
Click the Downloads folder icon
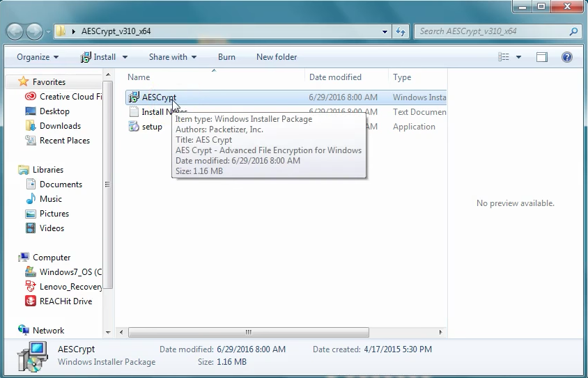pyautogui.click(x=31, y=125)
